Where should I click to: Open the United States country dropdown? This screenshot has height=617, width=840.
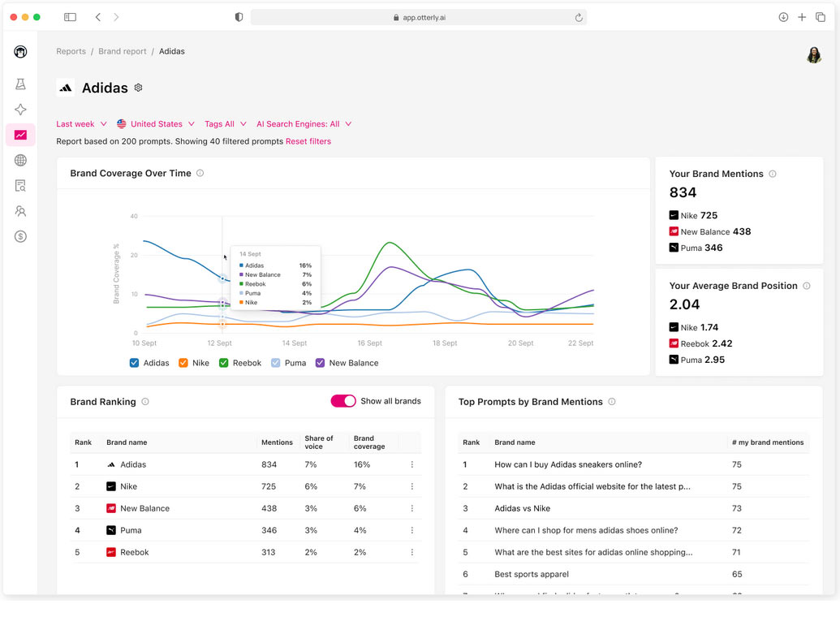(x=156, y=124)
